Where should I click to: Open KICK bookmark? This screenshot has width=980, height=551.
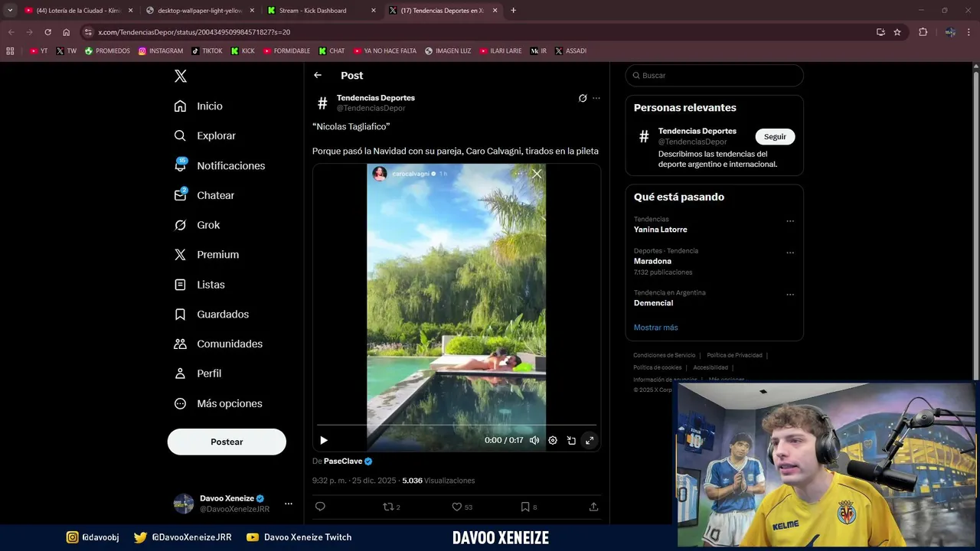click(243, 51)
